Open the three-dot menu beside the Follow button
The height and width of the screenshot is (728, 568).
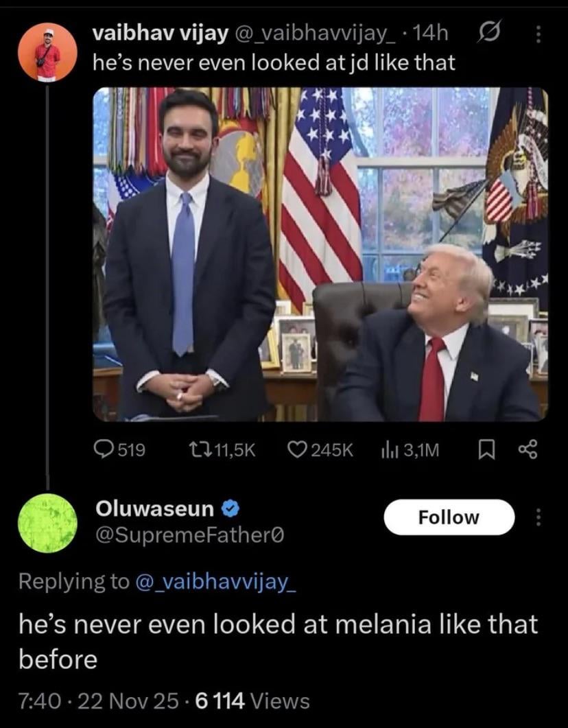[537, 517]
